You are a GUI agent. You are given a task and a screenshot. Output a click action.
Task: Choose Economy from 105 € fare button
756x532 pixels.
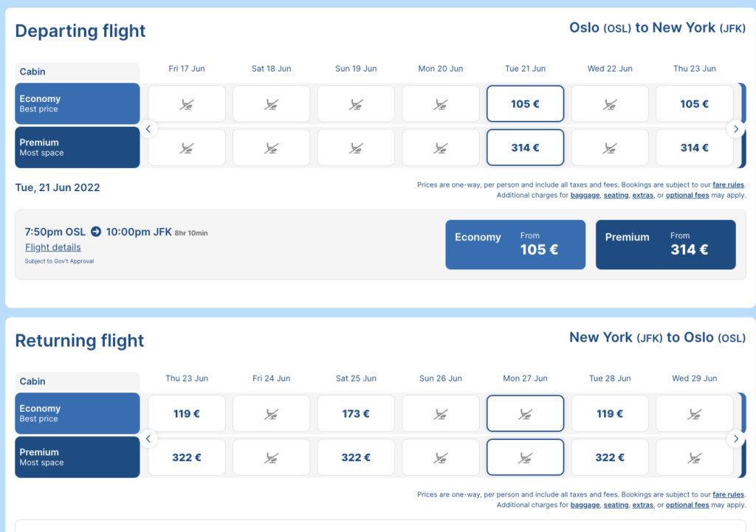515,245
